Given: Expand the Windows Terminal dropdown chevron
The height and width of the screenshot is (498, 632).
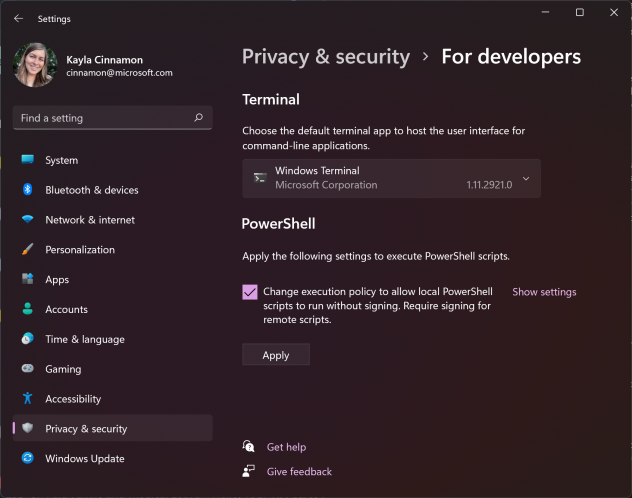Looking at the screenshot, I should 526,179.
